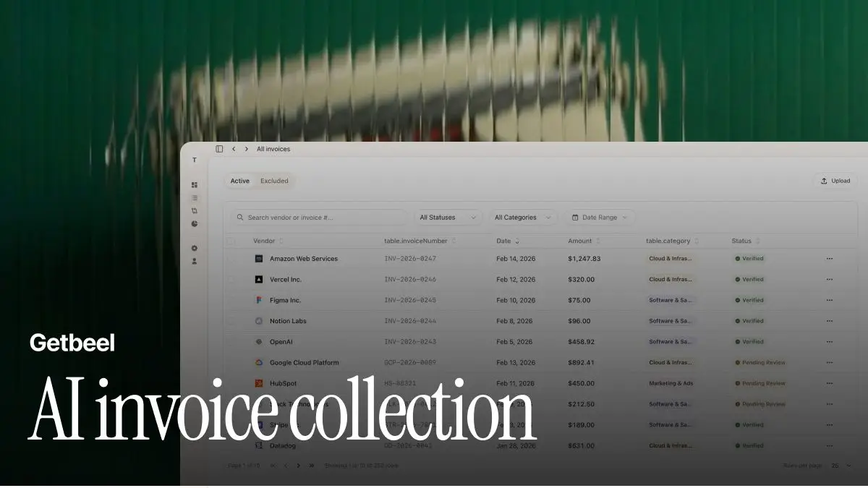Sort by the Status column
This screenshot has width=868, height=488.
[746, 241]
